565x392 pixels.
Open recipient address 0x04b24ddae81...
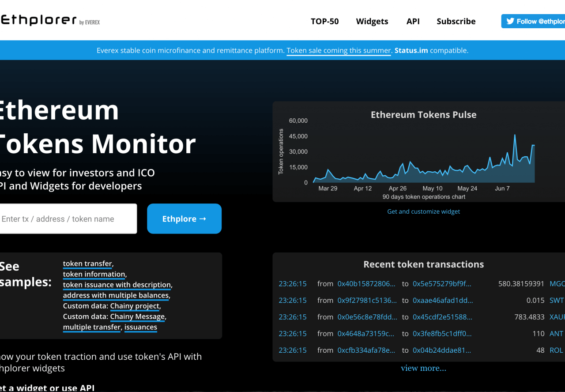coord(442,350)
